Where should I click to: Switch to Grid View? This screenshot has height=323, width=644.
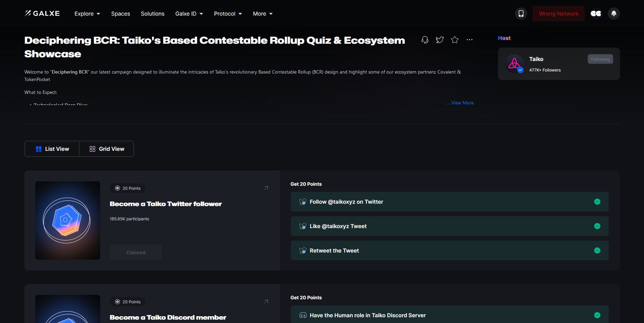(107, 149)
